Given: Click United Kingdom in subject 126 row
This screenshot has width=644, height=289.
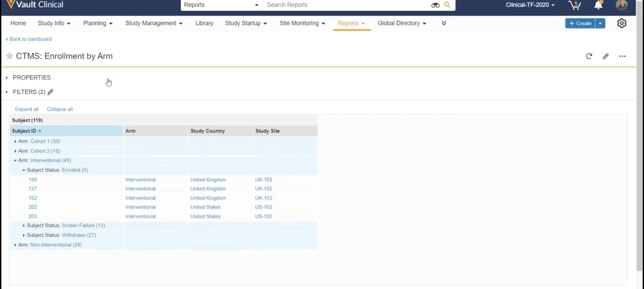Looking at the screenshot, I should (x=208, y=180).
